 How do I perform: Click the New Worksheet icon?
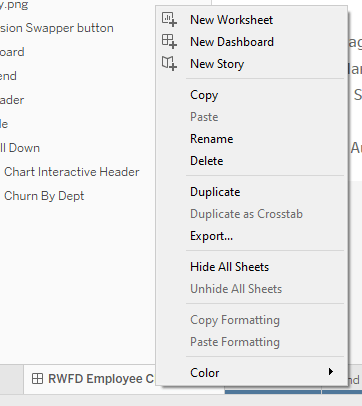pos(169,19)
